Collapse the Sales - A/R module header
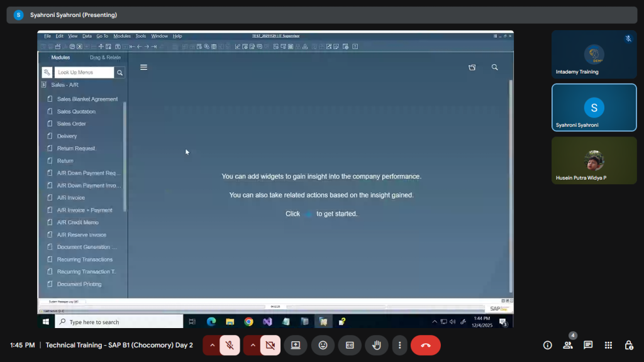Viewport: 644px width, 362px height. (x=65, y=85)
